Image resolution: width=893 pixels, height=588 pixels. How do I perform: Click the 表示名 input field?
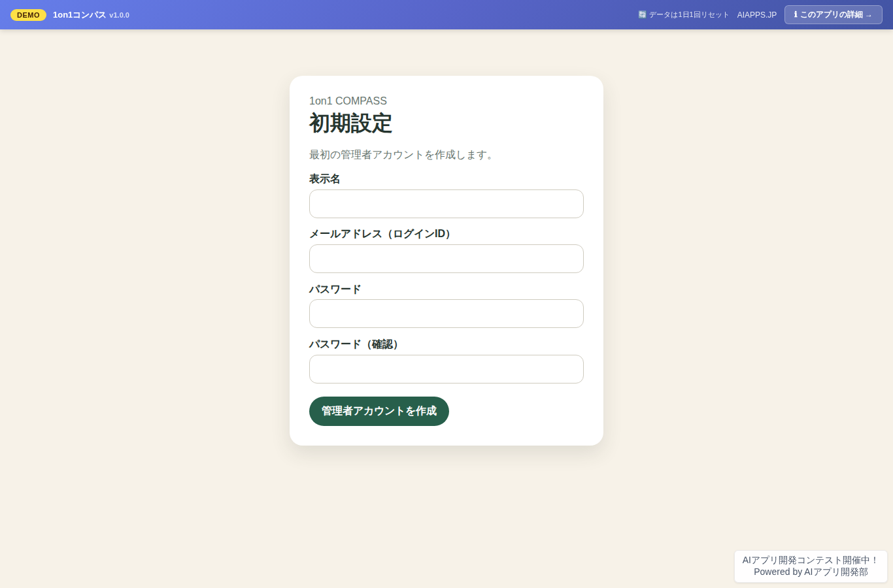[x=446, y=204]
